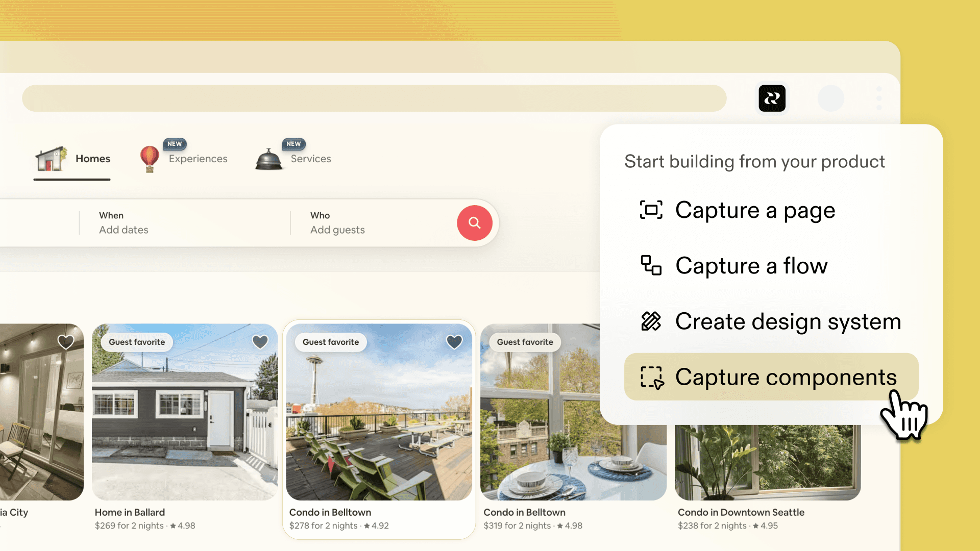The width and height of the screenshot is (980, 551).
Task: Click the red search magnifier button
Action: [x=474, y=223]
